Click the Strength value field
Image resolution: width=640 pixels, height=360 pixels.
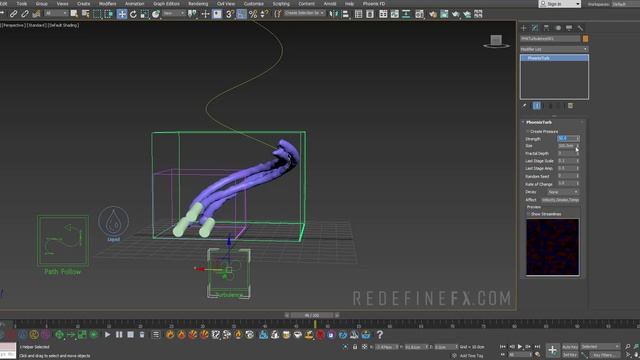[x=567, y=138]
